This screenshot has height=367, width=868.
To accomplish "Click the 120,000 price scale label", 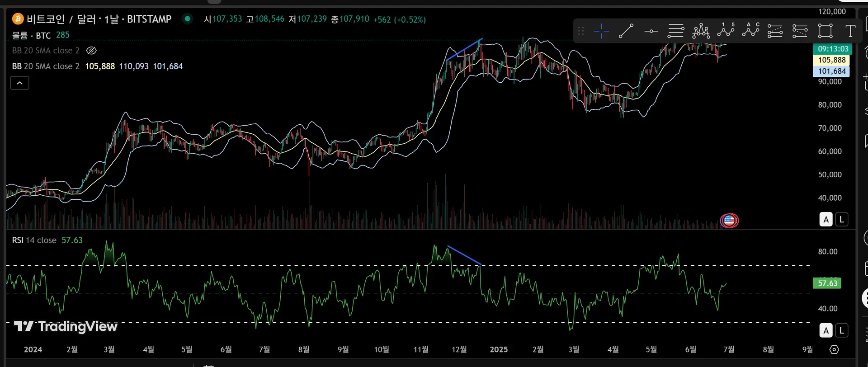I will point(832,12).
